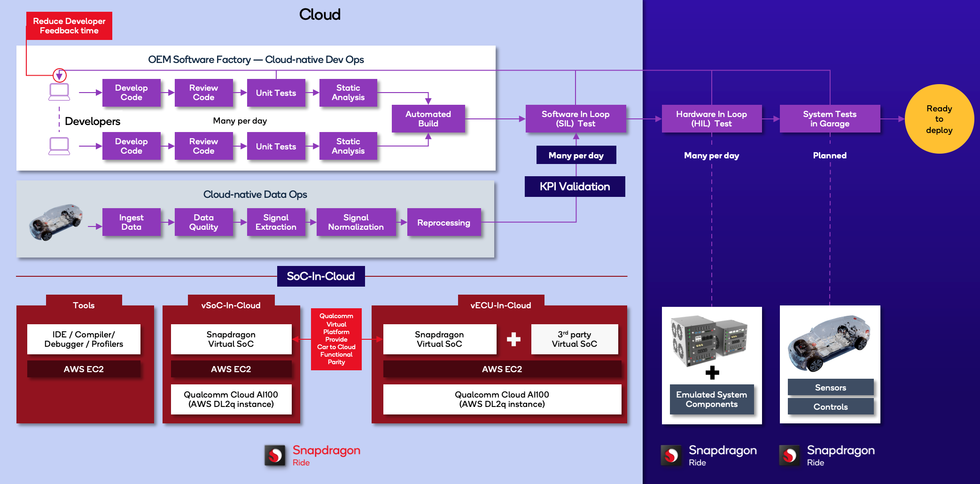The height and width of the screenshot is (484, 980).
Task: Click the top developer laptop icon
Action: tap(59, 92)
